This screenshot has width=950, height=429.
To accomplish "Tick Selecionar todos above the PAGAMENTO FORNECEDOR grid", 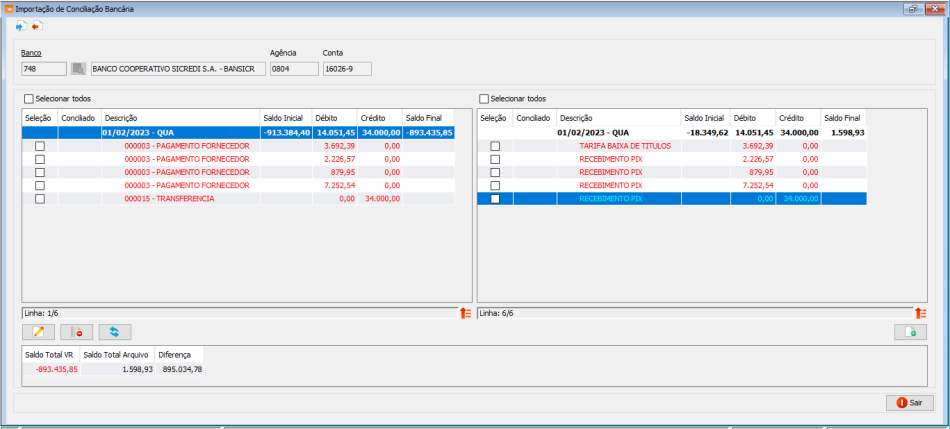I will [x=28, y=98].
